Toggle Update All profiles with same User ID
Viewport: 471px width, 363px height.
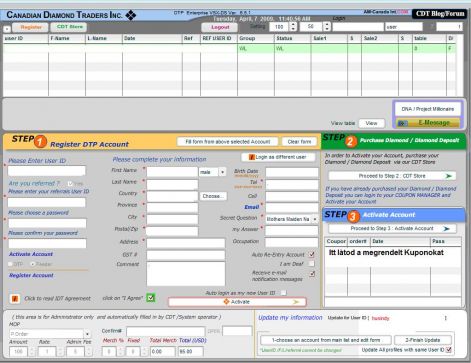(x=449, y=350)
